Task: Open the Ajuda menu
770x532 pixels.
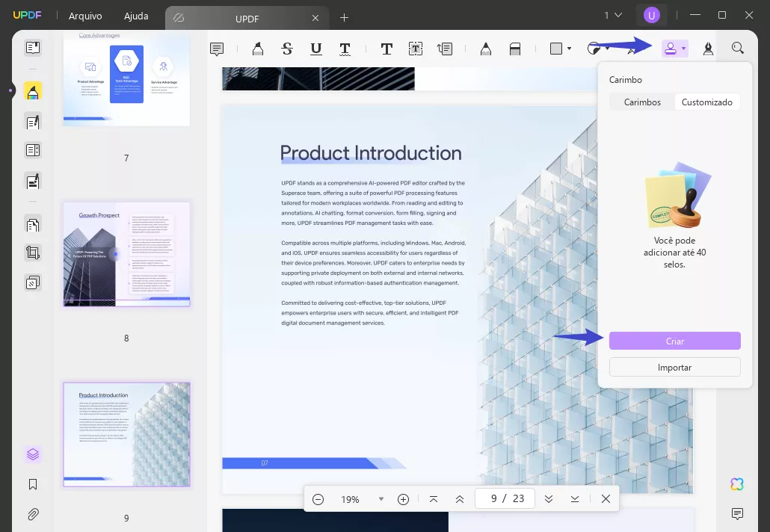Action: [x=136, y=15]
